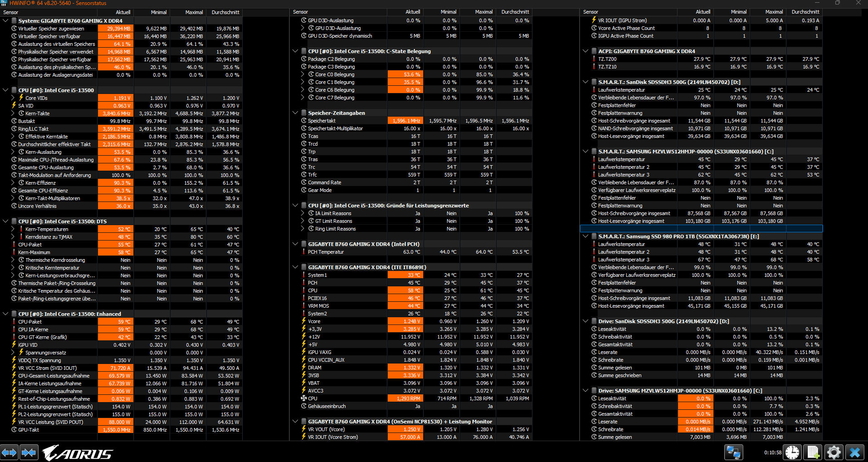Collapse the CPU DTS section
Viewport: 868px width, 462px height.
click(5, 221)
